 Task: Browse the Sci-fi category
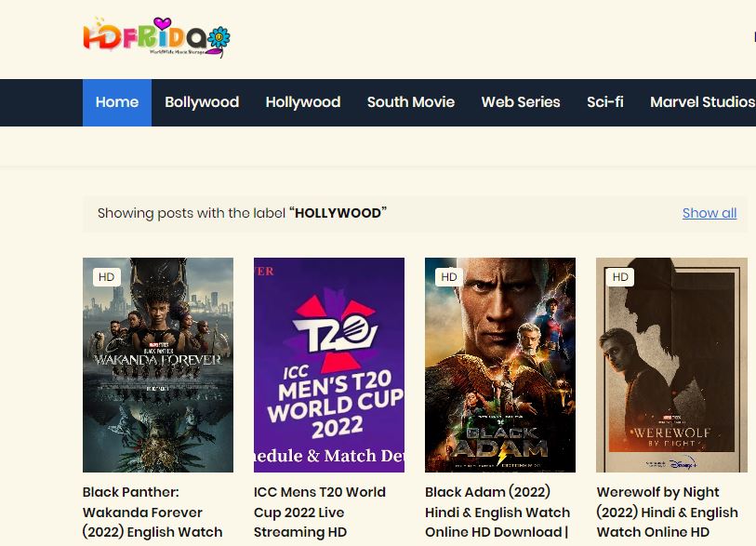(605, 102)
